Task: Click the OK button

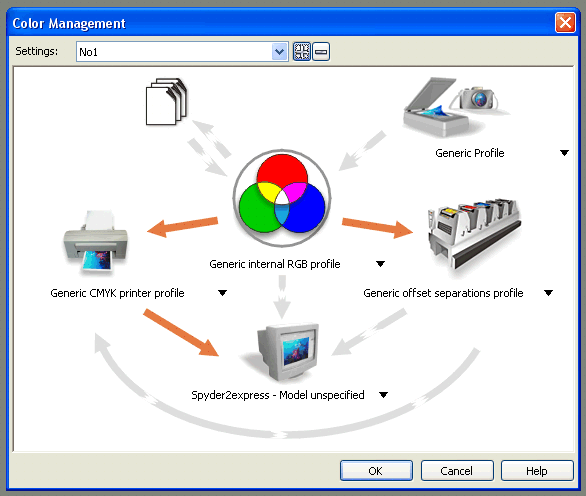Action: click(x=376, y=471)
